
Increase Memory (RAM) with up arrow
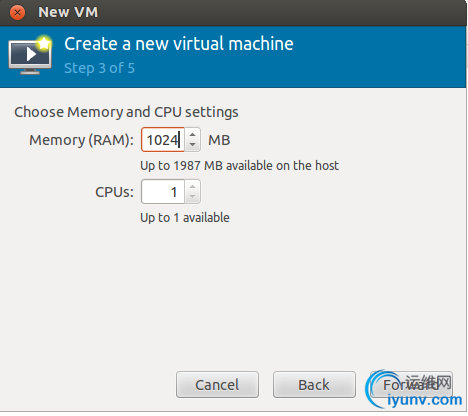pos(192,134)
